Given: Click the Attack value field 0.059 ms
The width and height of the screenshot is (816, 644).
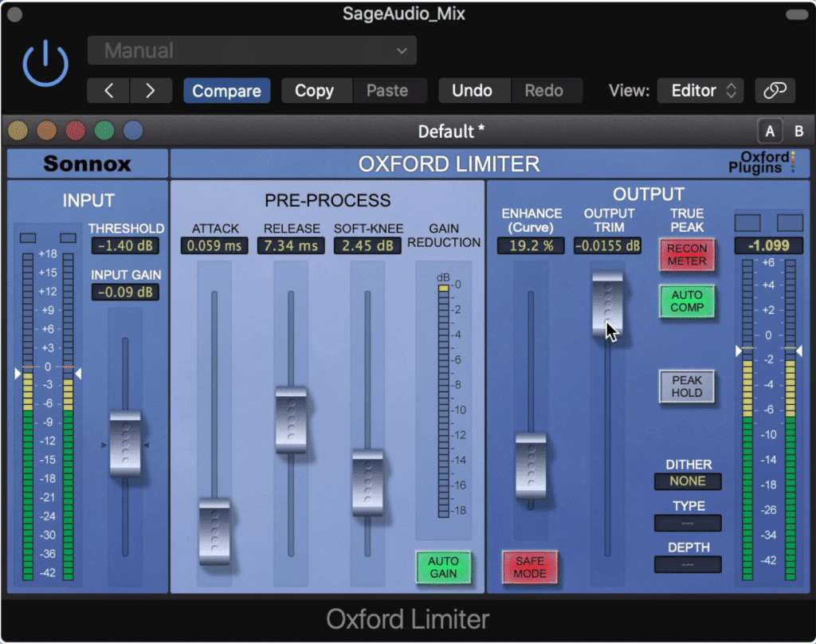Looking at the screenshot, I should coord(214,245).
